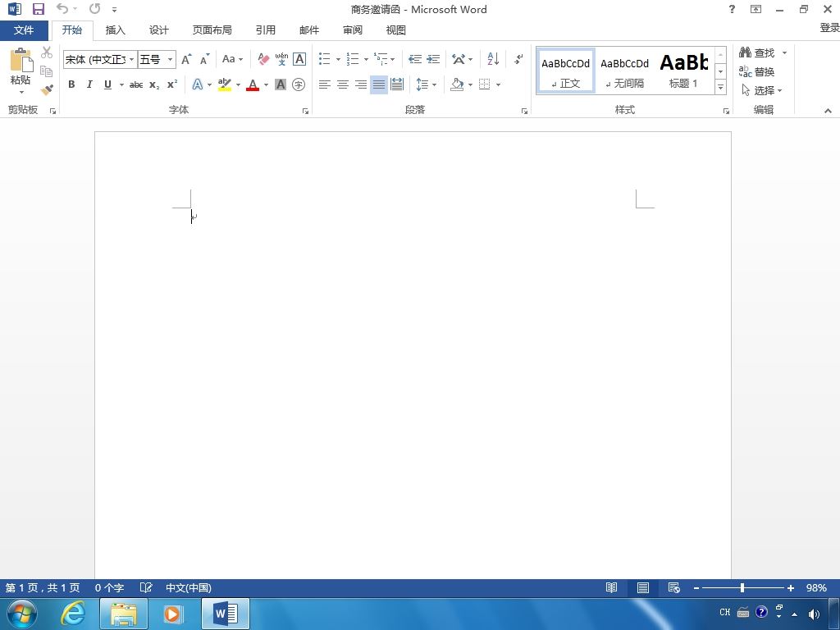Switch to the 插入 ribbon tab
840x630 pixels.
pyautogui.click(x=115, y=30)
